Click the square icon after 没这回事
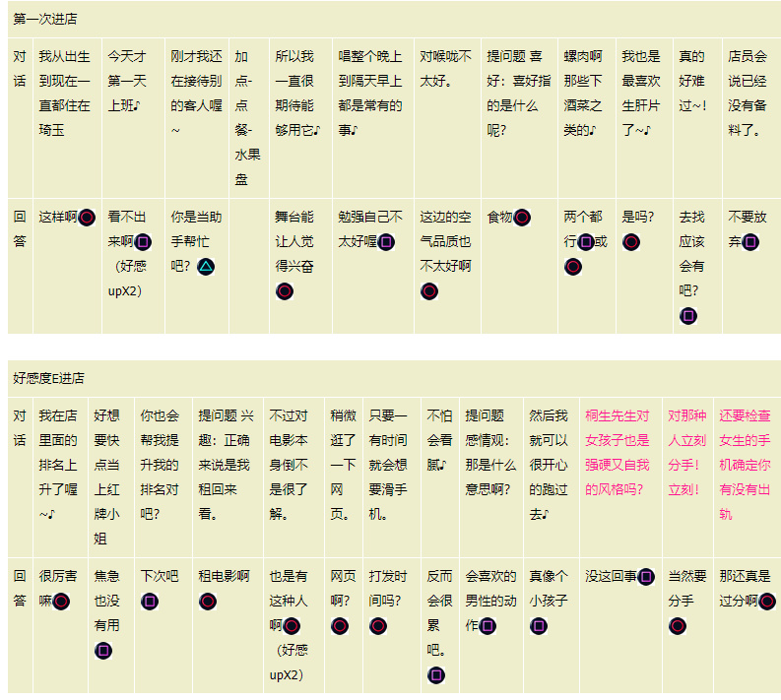 pos(646,577)
